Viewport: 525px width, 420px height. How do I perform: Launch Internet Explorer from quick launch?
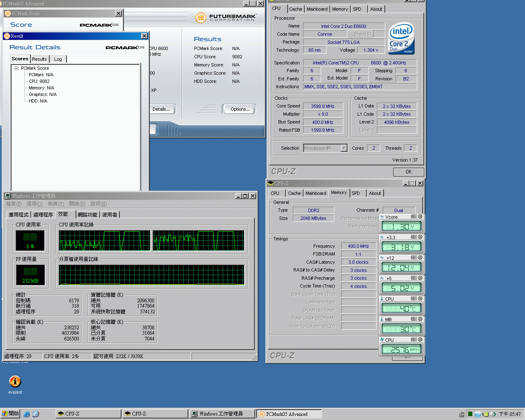[x=27, y=414]
